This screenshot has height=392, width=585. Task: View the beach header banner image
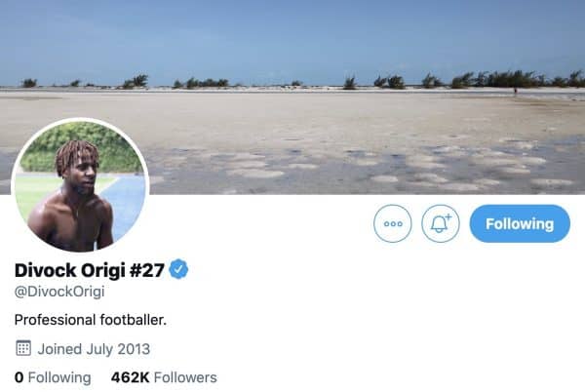pos(292,97)
